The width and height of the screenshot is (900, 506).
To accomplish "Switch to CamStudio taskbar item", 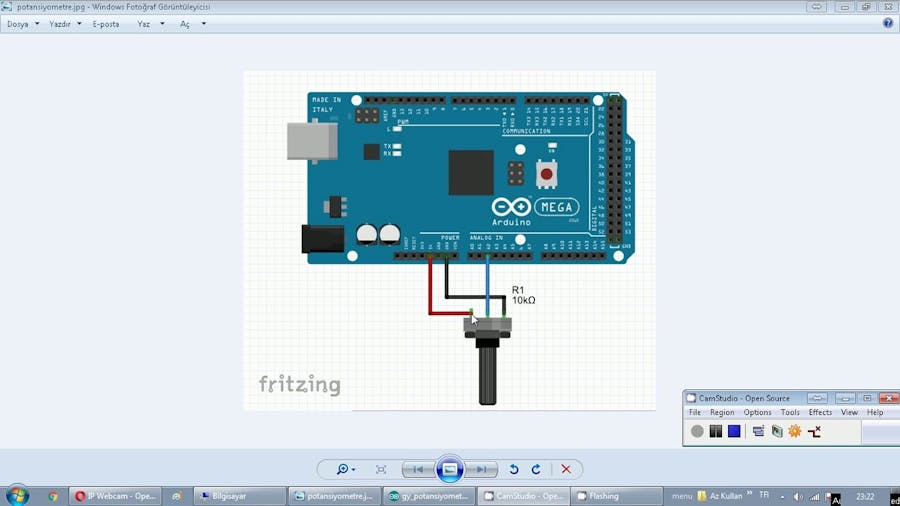I will pyautogui.click(x=523, y=496).
